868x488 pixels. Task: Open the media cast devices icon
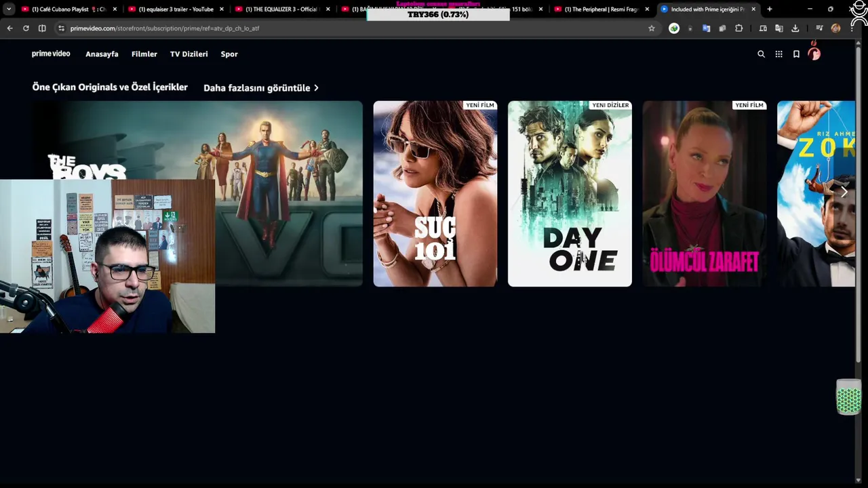tap(763, 28)
